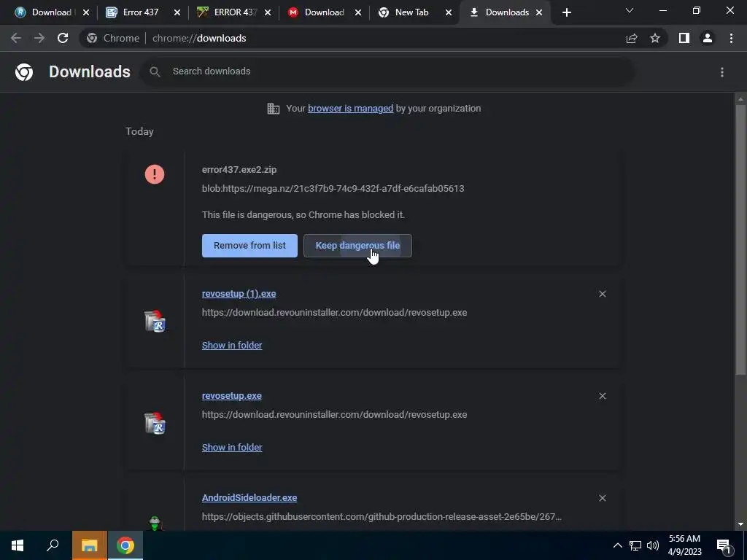Open AndroidSideloader.exe file link
Image resolution: width=747 pixels, height=560 pixels.
249,497
